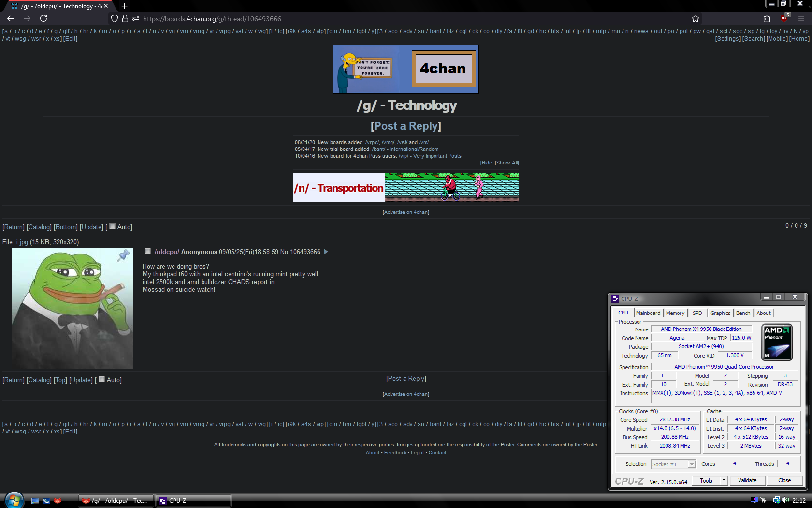The height and width of the screenshot is (508, 812).
Task: Click the Top link in bottom navigation
Action: point(60,380)
